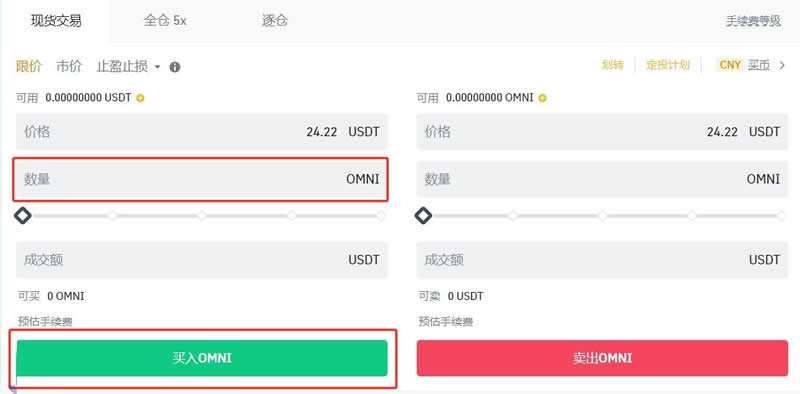This screenshot has height=394, width=800.
Task: Click the yellow plus icon next to OMNI balance
Action: [542, 98]
